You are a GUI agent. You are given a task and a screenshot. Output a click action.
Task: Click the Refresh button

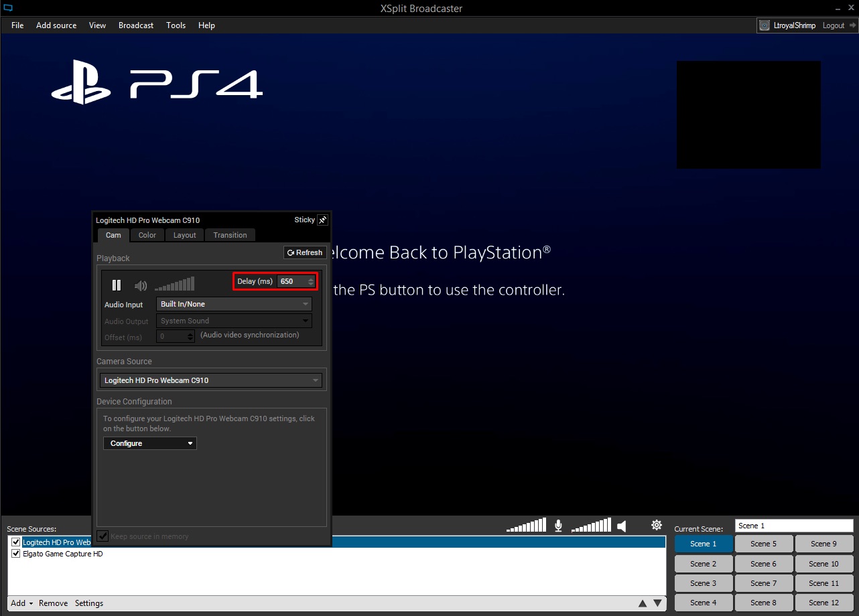click(x=305, y=252)
